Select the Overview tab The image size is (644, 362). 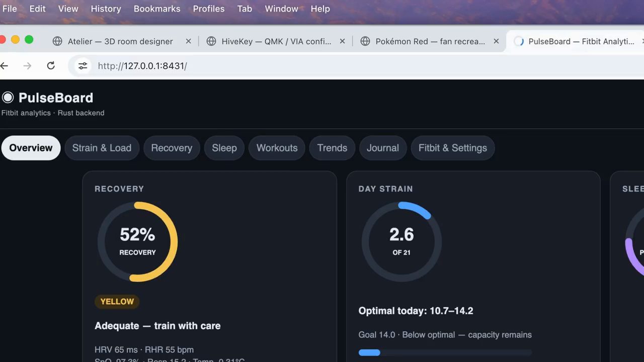(31, 148)
